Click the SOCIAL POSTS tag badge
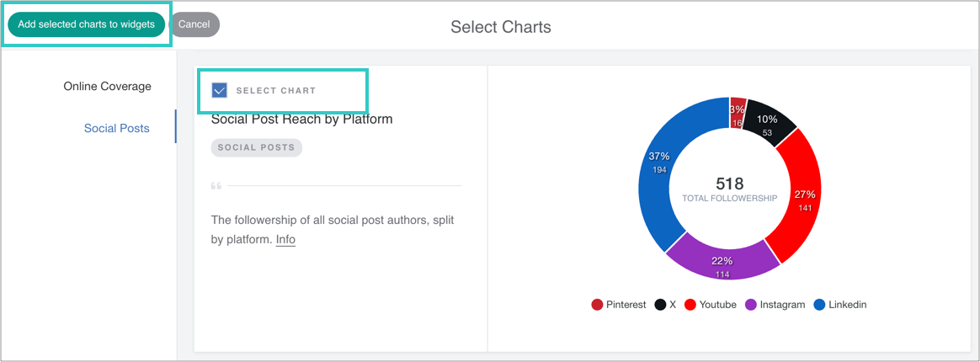This screenshot has width=980, height=362. pos(256,147)
